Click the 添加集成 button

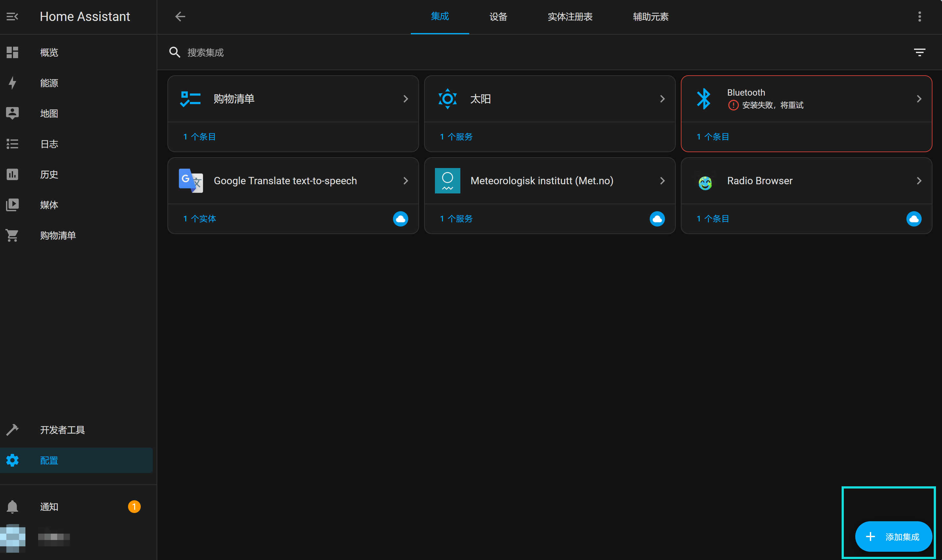click(893, 536)
